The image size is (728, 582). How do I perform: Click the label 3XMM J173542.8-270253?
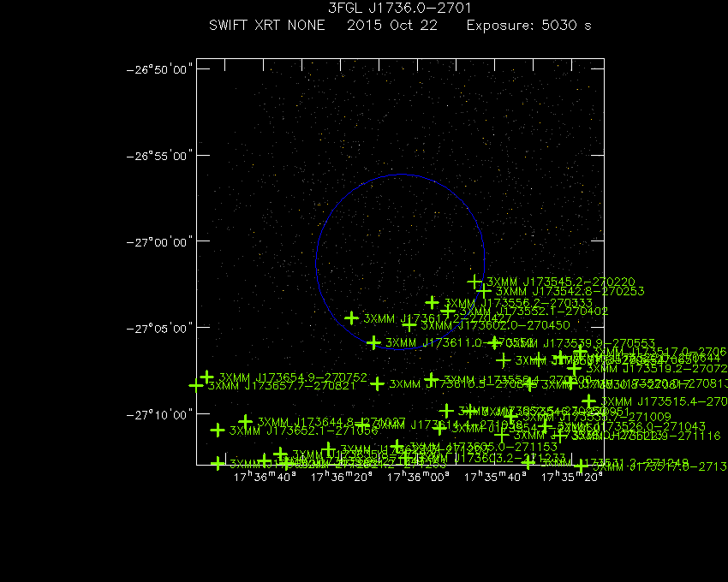(570, 292)
